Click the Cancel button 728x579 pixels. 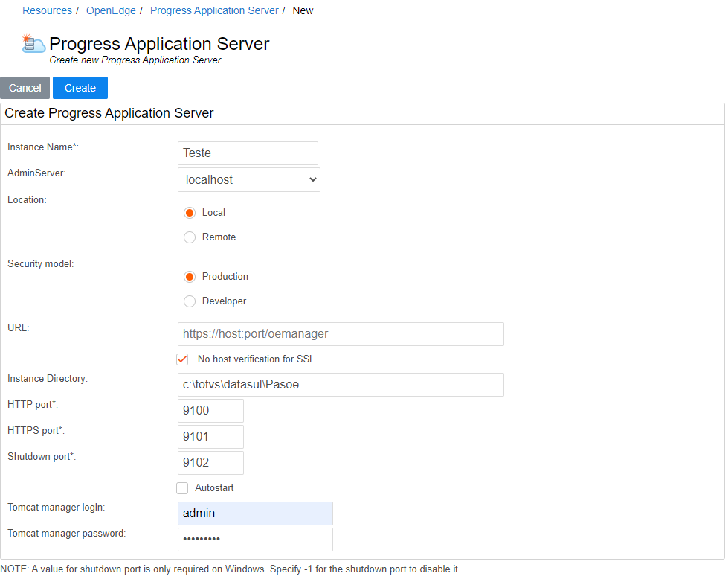click(x=25, y=88)
